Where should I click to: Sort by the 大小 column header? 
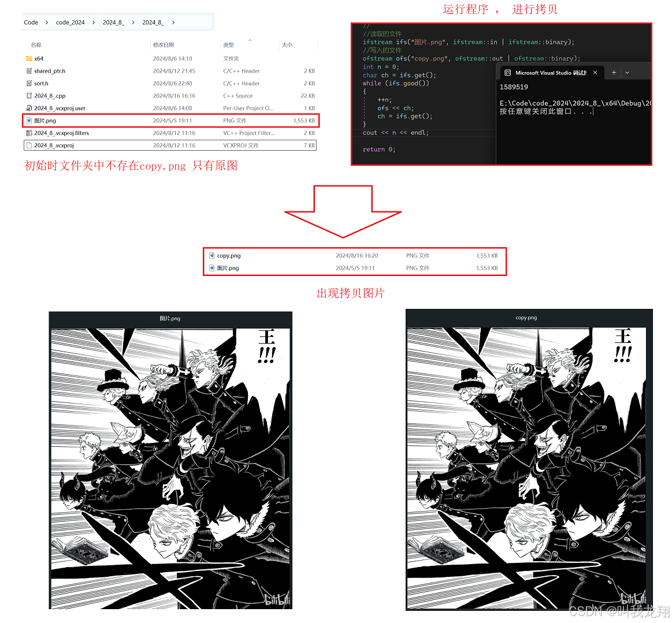[287, 45]
